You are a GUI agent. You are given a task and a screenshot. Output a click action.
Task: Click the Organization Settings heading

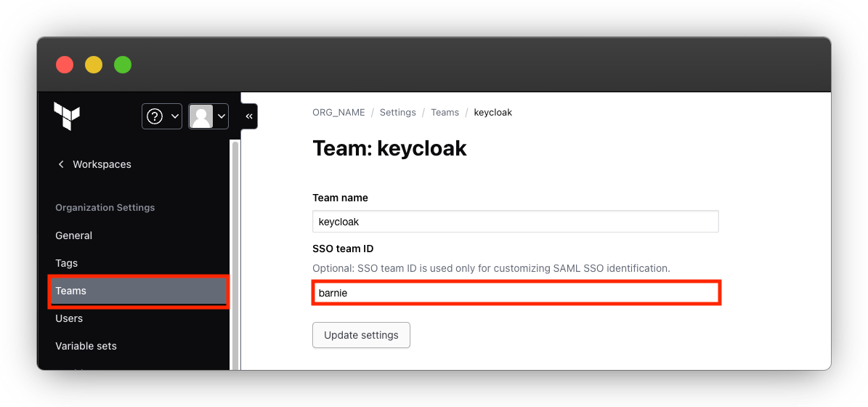pyautogui.click(x=105, y=208)
